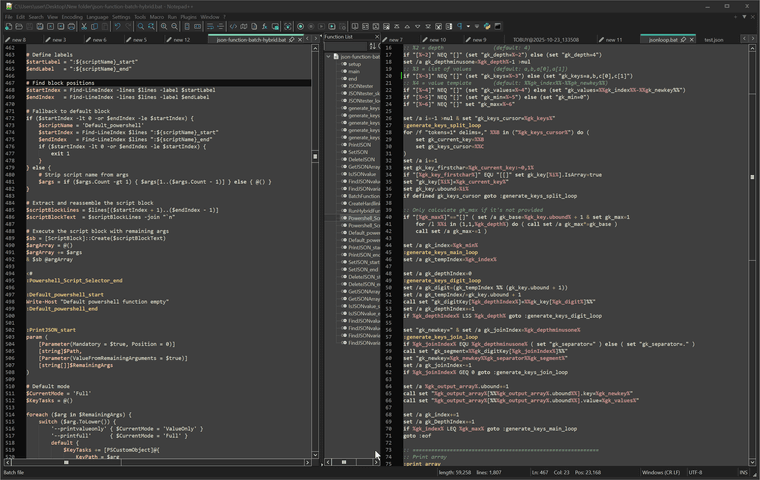
Task: Click the menu bar dropdown triangle at top right
Action: (744, 16)
